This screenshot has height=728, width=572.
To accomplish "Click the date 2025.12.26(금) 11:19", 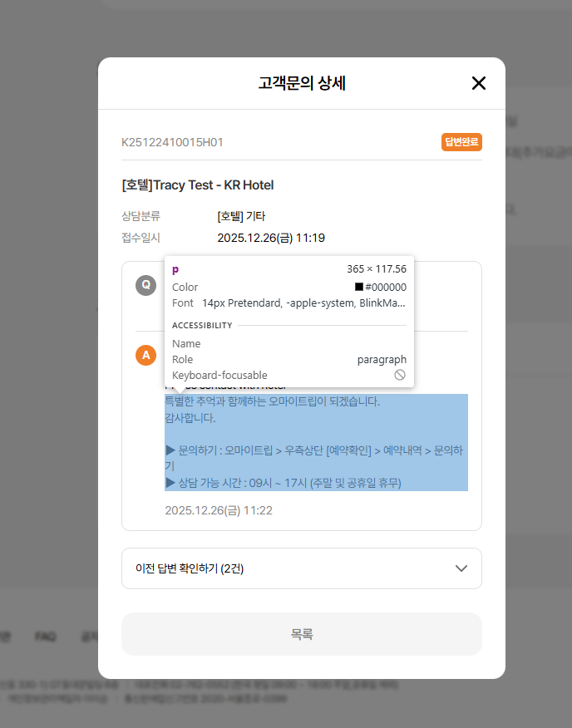I will pos(271,238).
